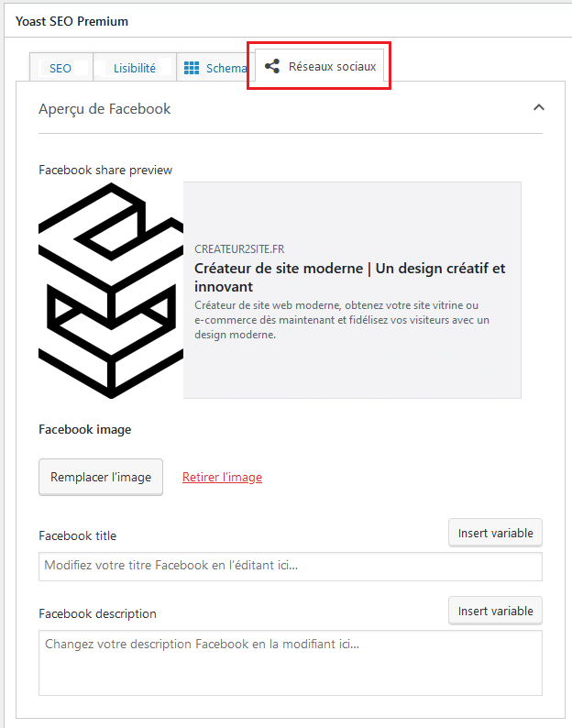Click the preview title Créateur de site moderne

click(349, 277)
